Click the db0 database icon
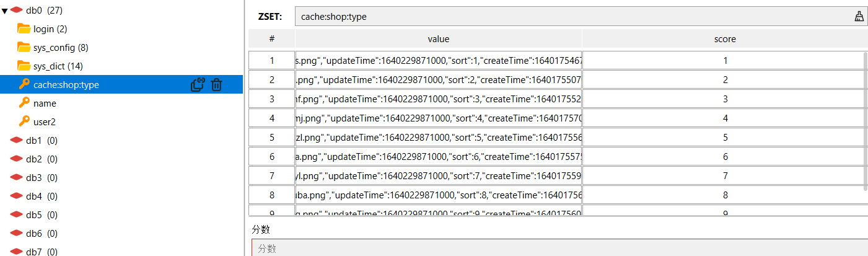This screenshot has width=868, height=256. pyautogui.click(x=17, y=11)
